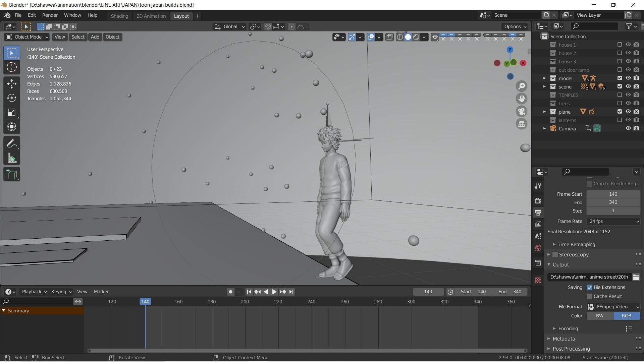Viewport: 644px width, 362px height.
Task: Select the Annotate tool
Action: click(12, 144)
